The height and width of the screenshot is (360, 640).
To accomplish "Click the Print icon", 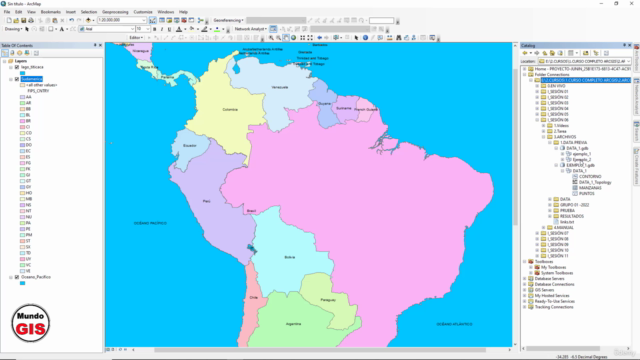I will click(31, 20).
